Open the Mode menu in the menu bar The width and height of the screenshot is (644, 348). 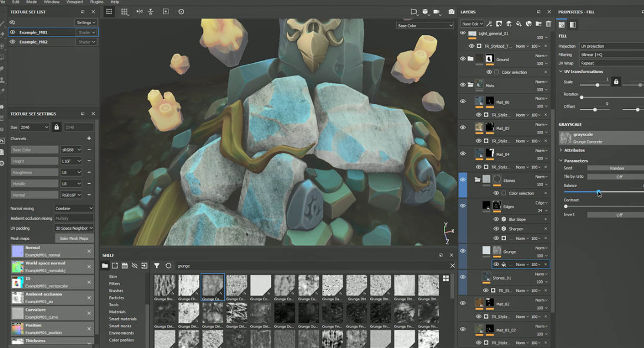coord(32,2)
